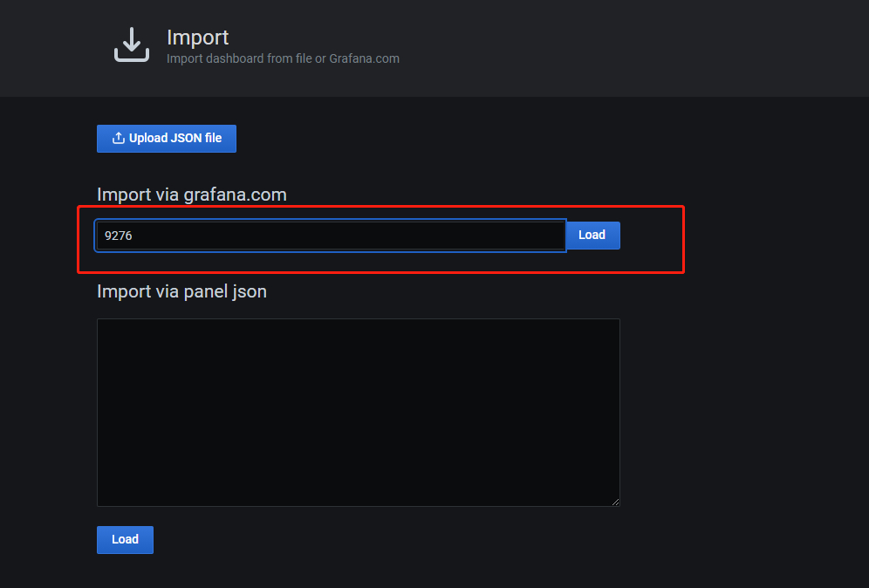Place cursor on the 9276 value
Viewport: 869px width, 588px height.
pos(118,236)
